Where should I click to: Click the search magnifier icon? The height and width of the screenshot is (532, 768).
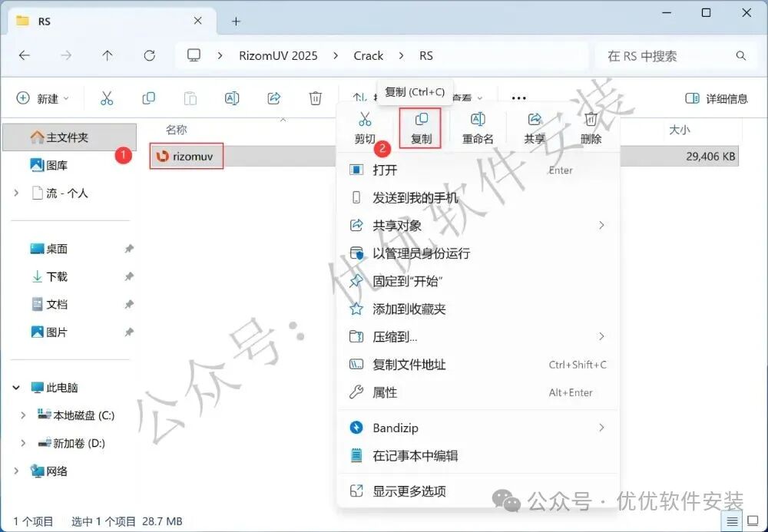pyautogui.click(x=741, y=56)
